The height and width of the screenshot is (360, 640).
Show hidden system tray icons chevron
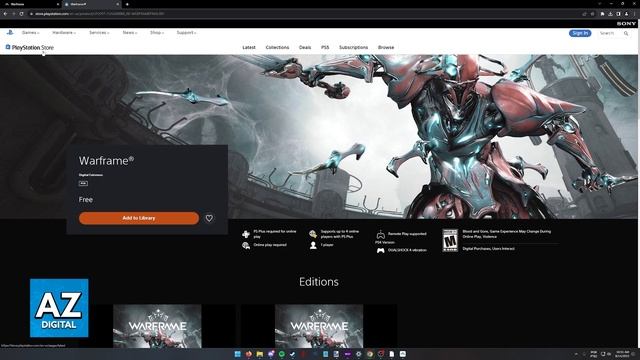point(576,354)
